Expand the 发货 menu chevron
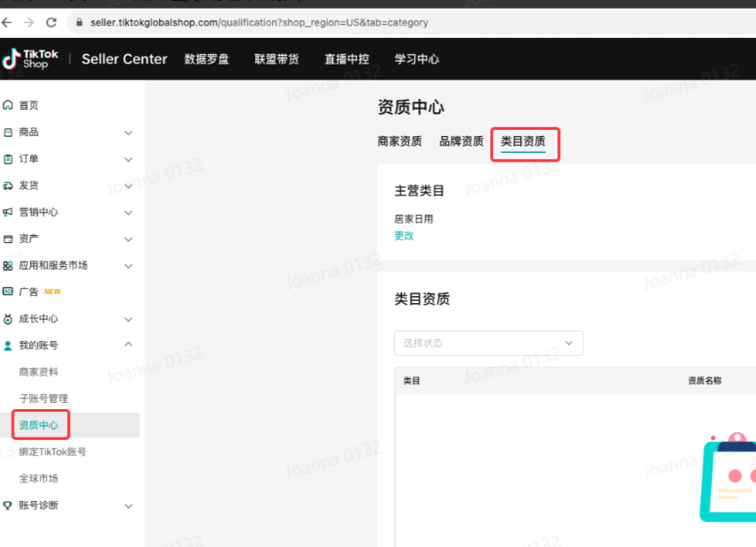The width and height of the screenshot is (756, 547). (128, 186)
